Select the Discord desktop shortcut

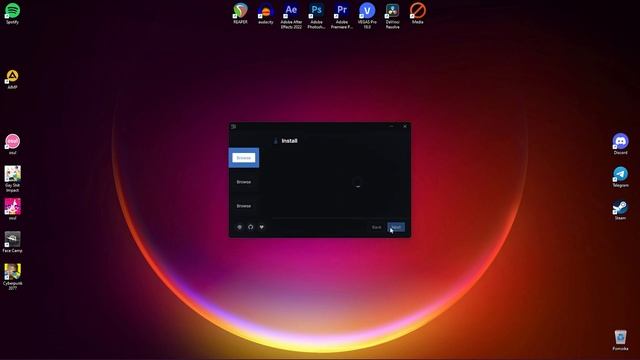tap(620, 144)
